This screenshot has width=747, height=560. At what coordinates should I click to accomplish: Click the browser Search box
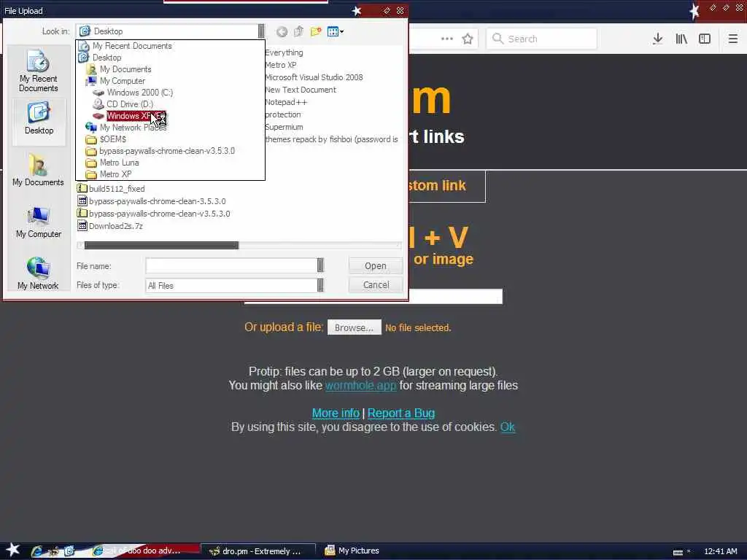[542, 39]
